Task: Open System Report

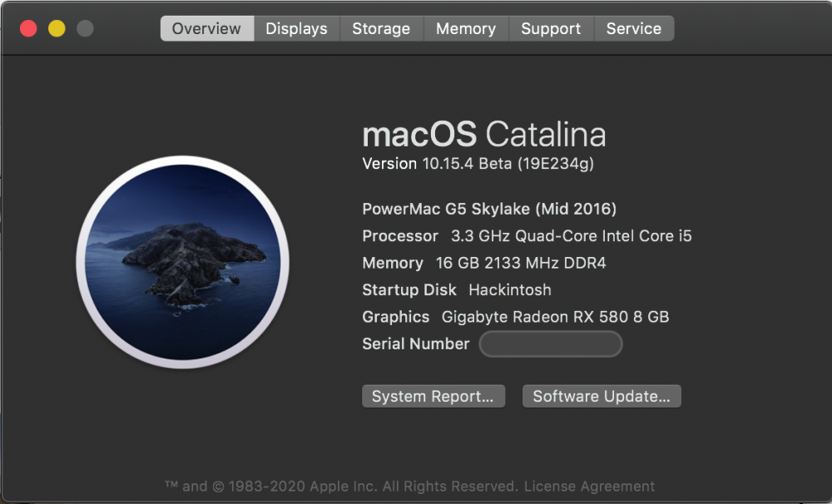Action: pos(433,397)
